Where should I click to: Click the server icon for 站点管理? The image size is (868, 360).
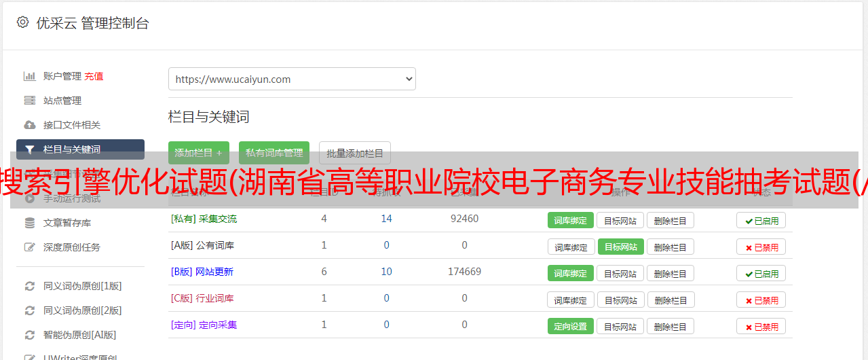[x=30, y=101]
